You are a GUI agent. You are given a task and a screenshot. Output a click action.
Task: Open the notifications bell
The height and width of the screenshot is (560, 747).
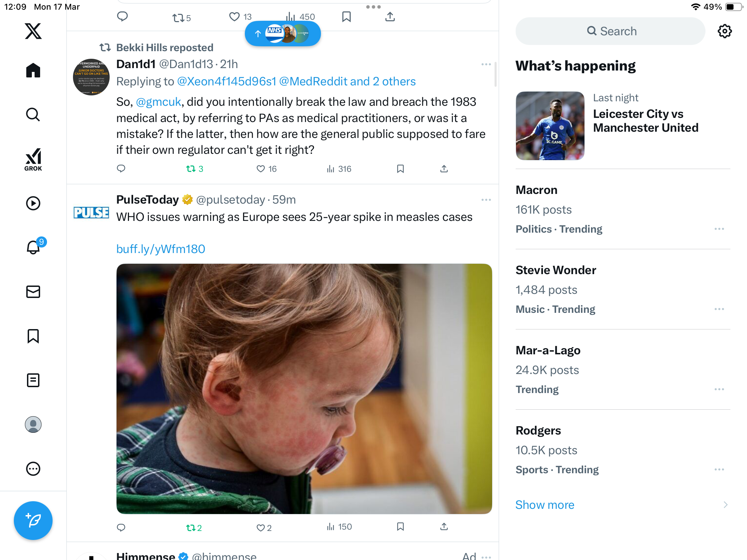tap(34, 247)
